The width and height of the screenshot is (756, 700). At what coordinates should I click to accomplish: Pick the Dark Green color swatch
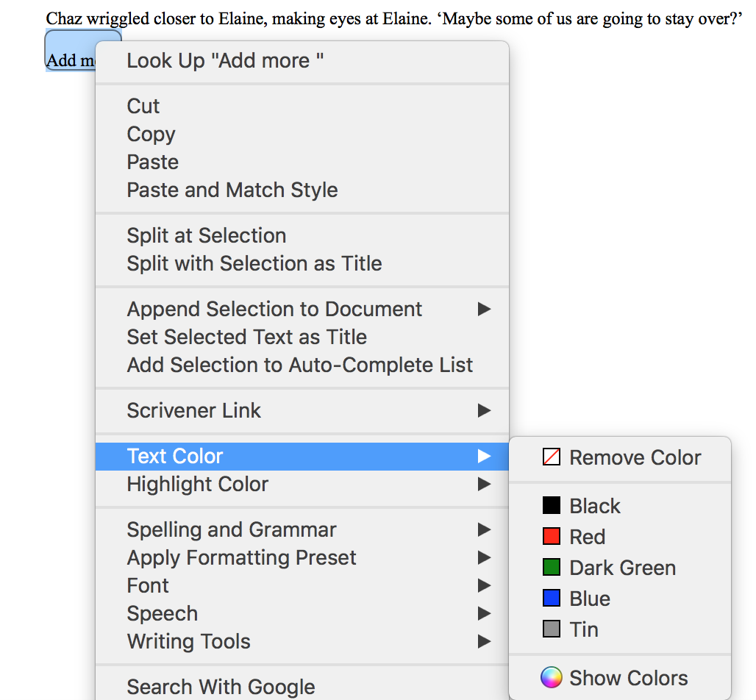click(551, 567)
